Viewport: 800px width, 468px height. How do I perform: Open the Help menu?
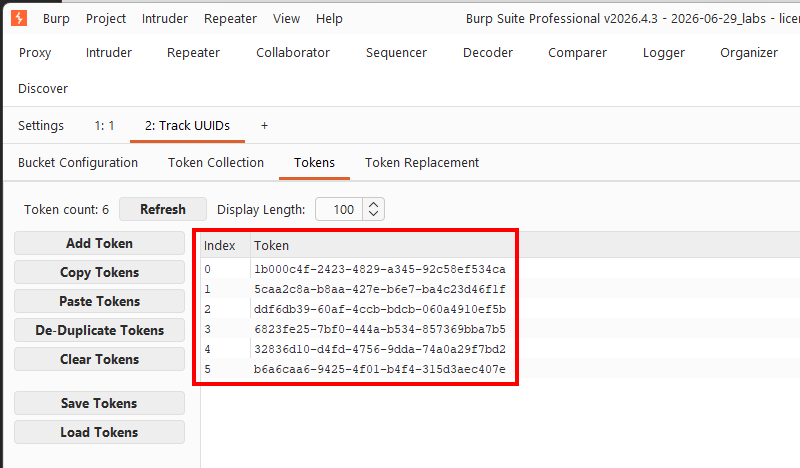[x=329, y=19]
